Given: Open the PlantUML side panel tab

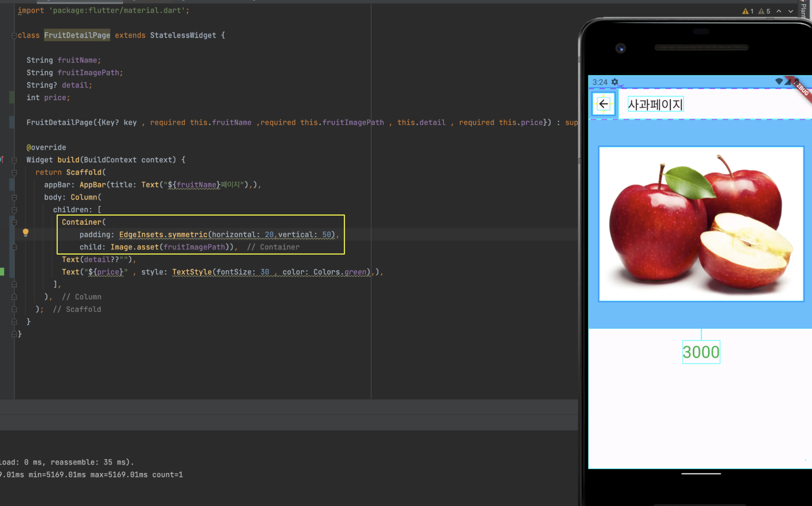Looking at the screenshot, I should pyautogui.click(x=804, y=10).
